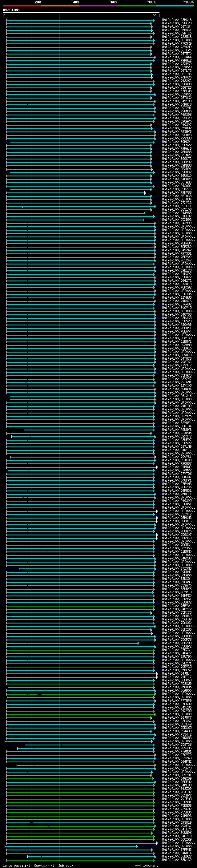The image size is (197, 868).
Task: Open hit UniRef100_B9RER3
Action: (176, 23)
